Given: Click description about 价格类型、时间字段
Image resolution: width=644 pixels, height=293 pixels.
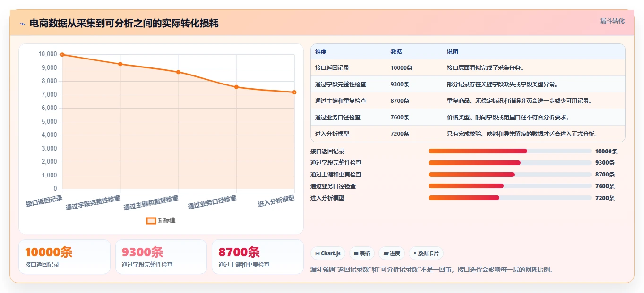Looking at the screenshot, I should click(508, 117).
